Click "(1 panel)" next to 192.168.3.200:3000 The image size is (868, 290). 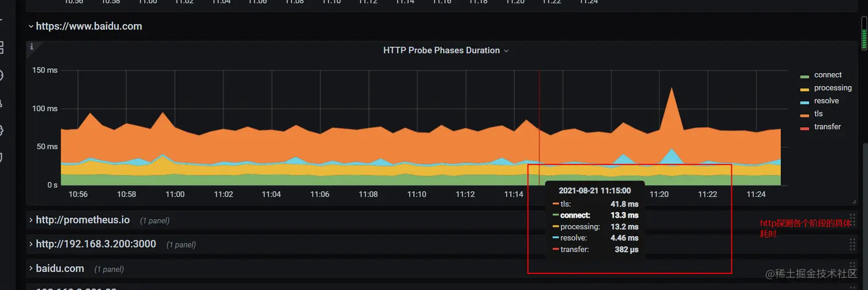click(x=181, y=245)
